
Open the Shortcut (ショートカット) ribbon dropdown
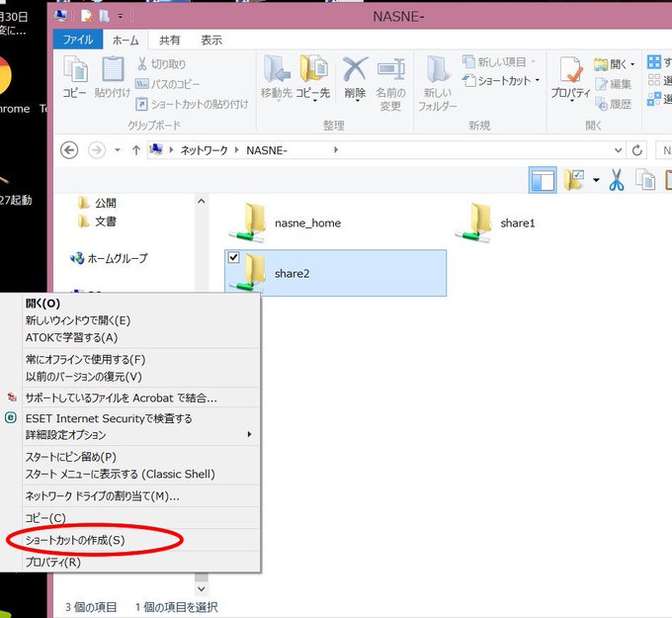point(501,80)
